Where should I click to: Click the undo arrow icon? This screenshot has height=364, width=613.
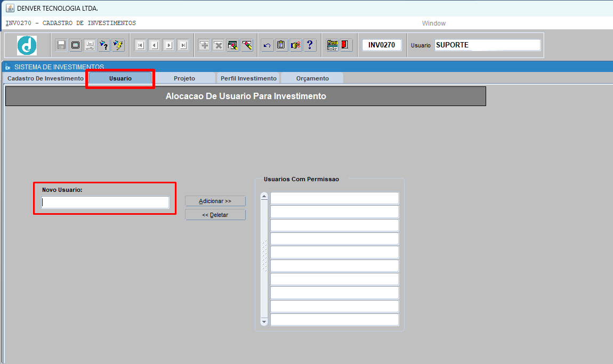pos(267,45)
